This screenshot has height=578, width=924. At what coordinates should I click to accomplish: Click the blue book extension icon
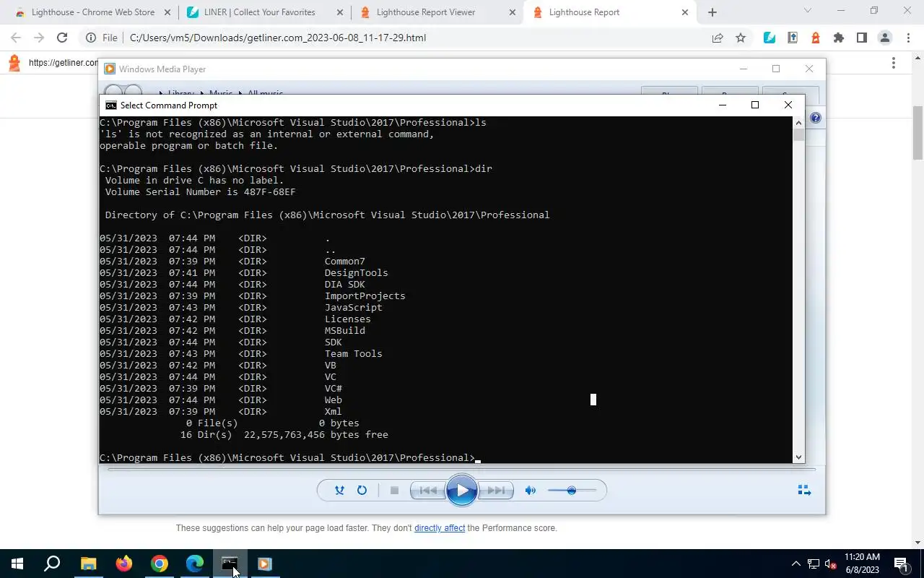coord(793,38)
